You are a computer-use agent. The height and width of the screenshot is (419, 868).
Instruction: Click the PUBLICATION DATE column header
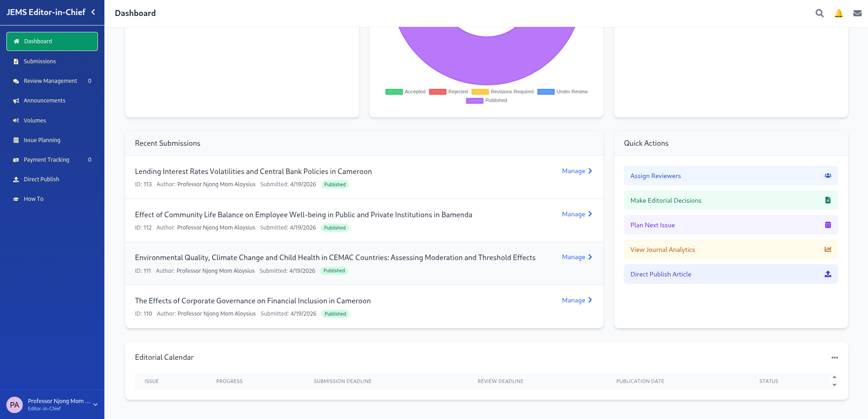[x=640, y=381]
